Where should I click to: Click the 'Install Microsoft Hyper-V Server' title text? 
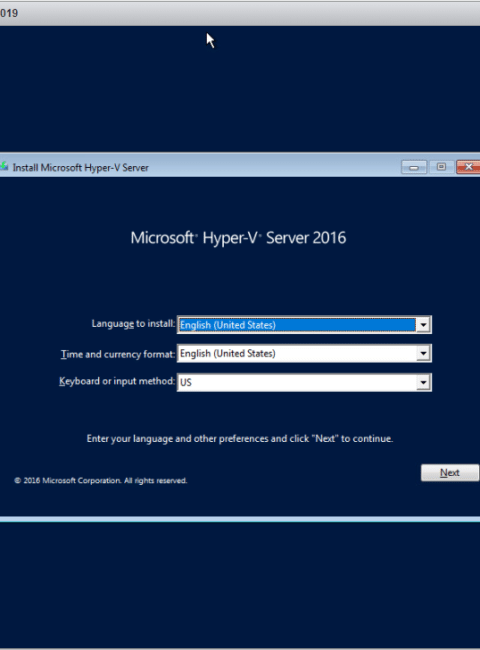point(80,167)
